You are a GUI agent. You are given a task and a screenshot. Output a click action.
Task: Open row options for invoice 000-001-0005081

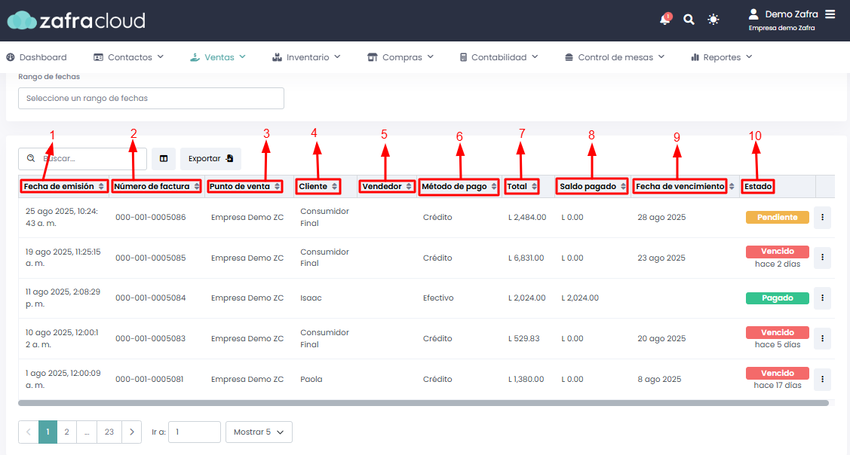(822, 379)
